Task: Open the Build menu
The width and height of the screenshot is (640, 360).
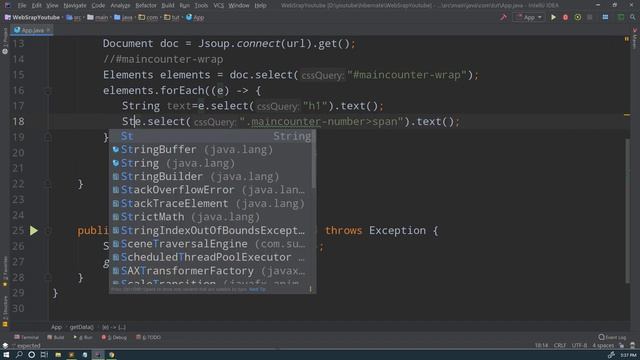Action: click(x=168, y=6)
